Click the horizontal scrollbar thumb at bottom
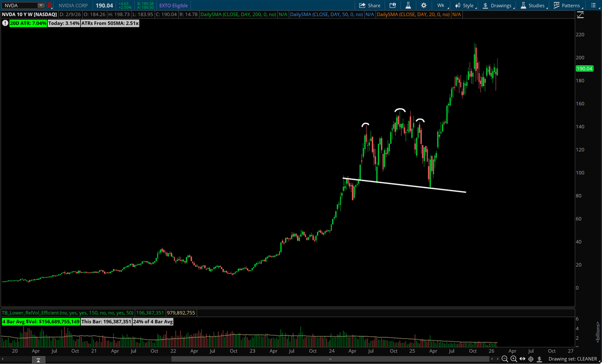Viewport: 602px width, 364px height. 330,359
